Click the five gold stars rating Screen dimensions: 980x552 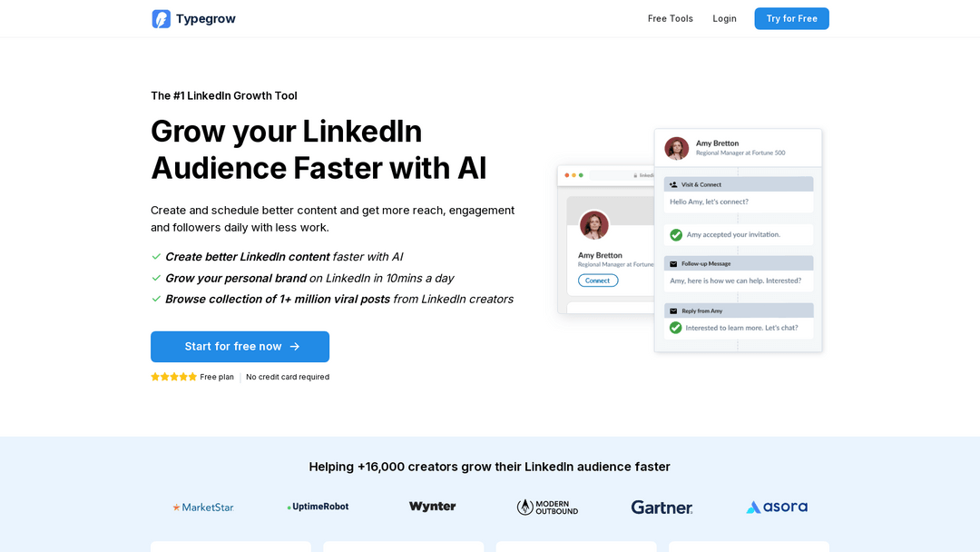173,377
